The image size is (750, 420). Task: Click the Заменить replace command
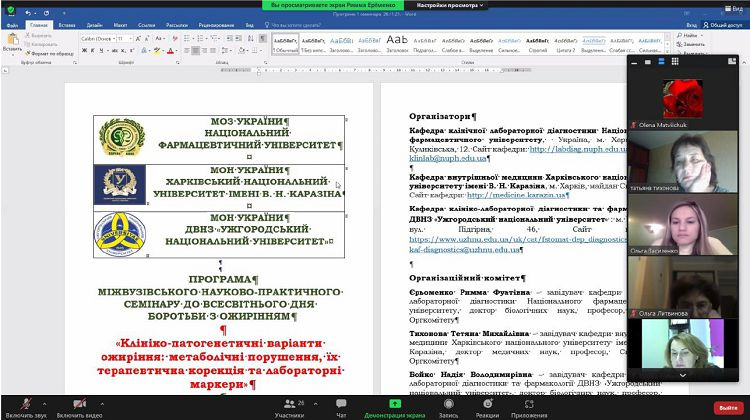pyautogui.click(x=691, y=44)
